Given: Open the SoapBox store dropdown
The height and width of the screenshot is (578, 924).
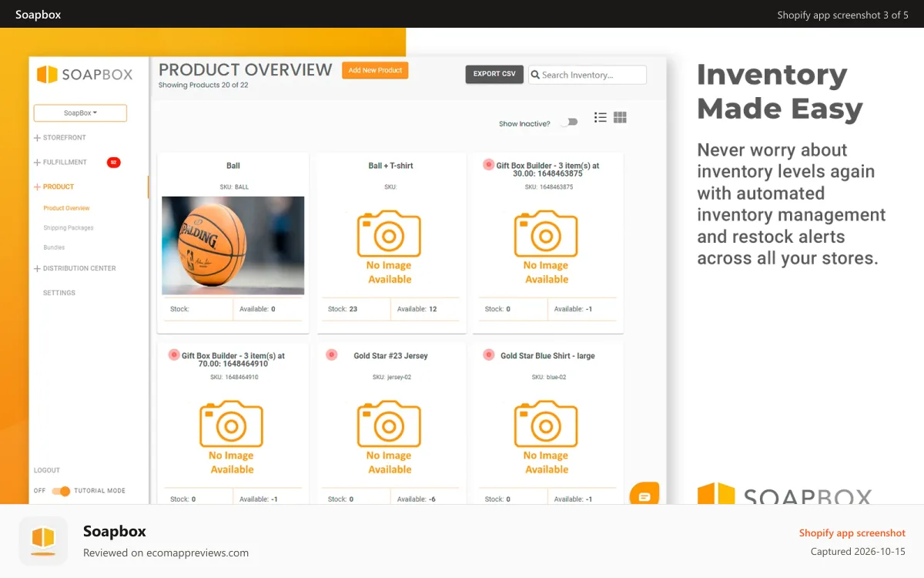Looking at the screenshot, I should pos(80,113).
